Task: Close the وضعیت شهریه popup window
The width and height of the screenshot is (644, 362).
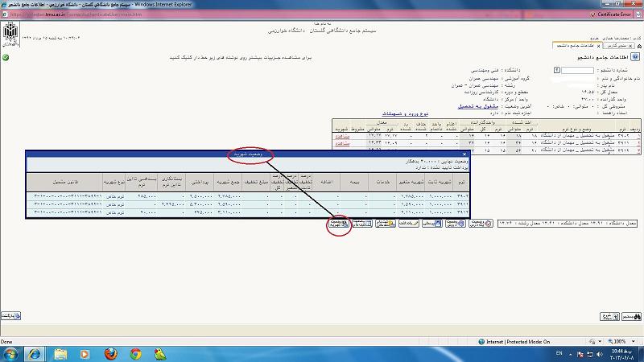Action: click(x=464, y=152)
